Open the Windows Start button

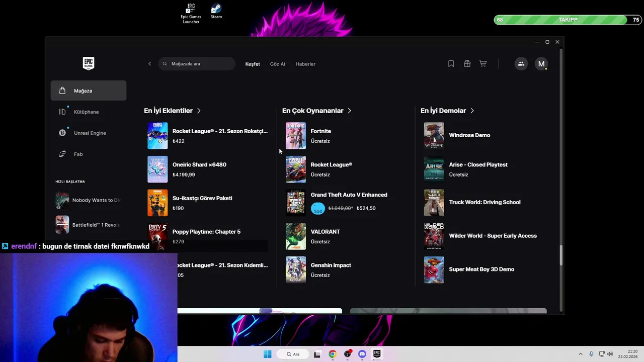(x=268, y=354)
